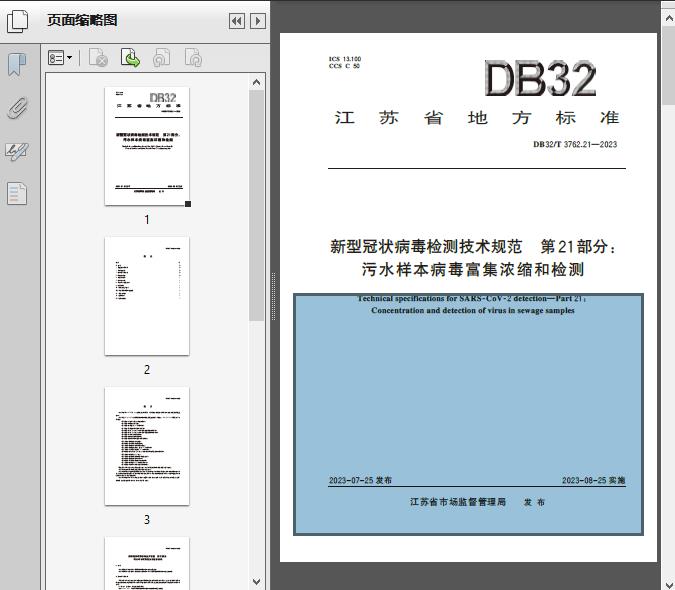Click the thumbnail panel scrollbar thumb
The width and height of the screenshot is (675, 590).
coord(257,205)
